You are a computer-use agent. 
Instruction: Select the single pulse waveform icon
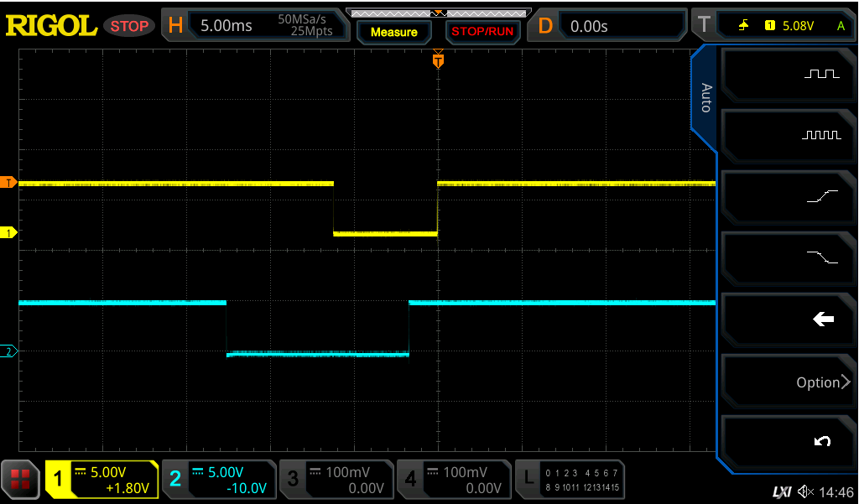pyautogui.click(x=821, y=74)
